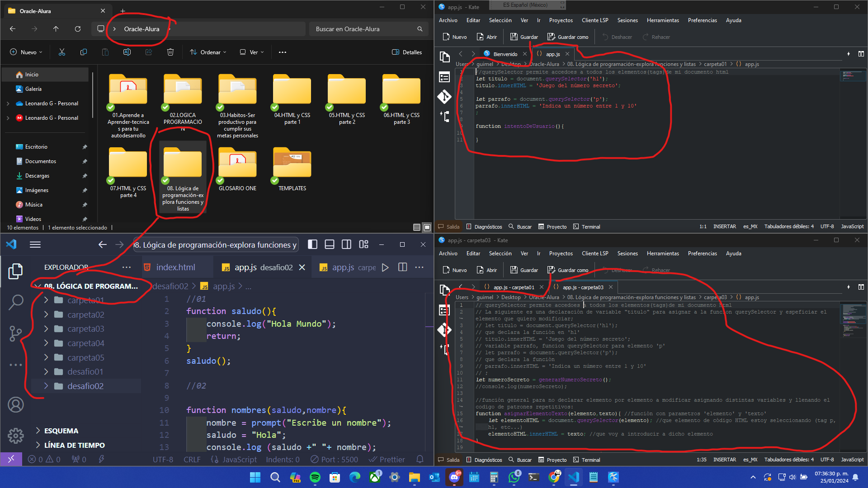Refresh the Oracle-Alura folder in File Explorer
This screenshot has height=488, width=868.
click(x=78, y=29)
